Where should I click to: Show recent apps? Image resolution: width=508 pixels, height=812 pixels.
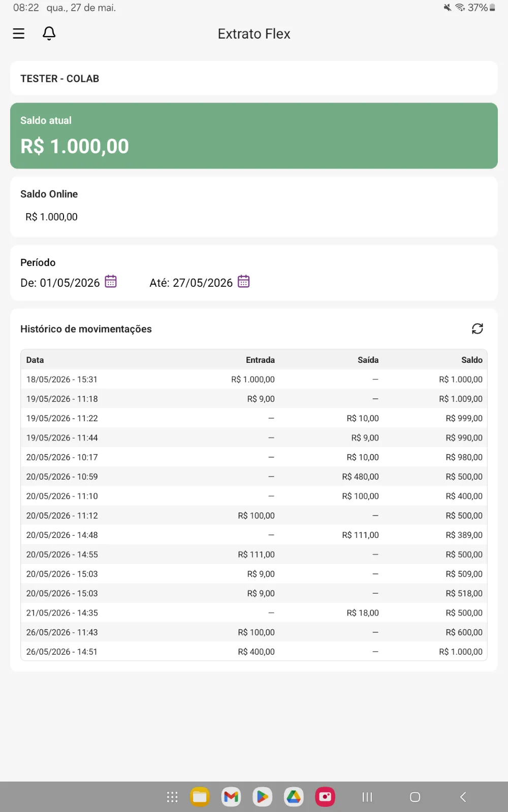[x=367, y=797]
